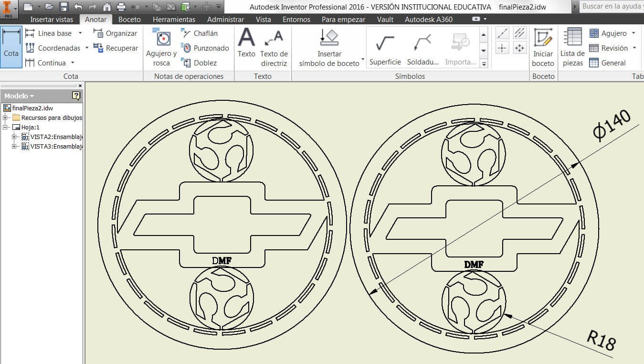Viewport: 644px width, 364px height.
Task: Expand the symbols gallery list
Action: click(x=484, y=64)
